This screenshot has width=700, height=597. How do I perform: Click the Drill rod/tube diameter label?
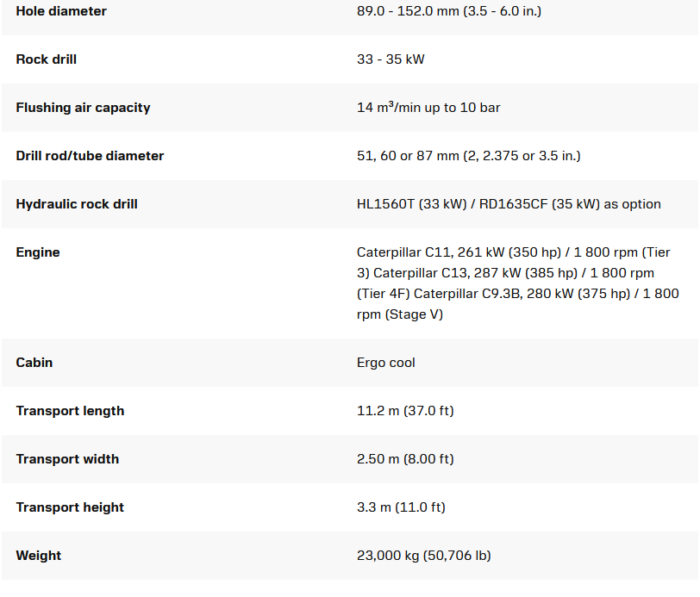pos(90,156)
